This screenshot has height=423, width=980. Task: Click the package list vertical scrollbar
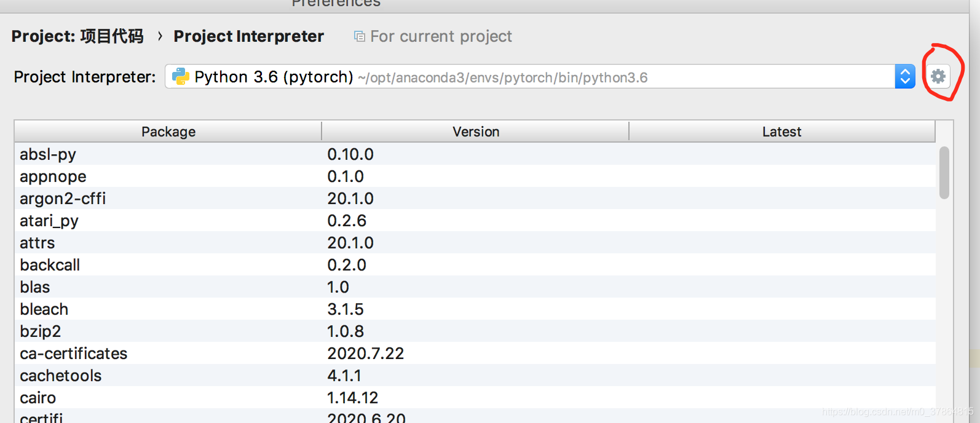pyautogui.click(x=944, y=173)
